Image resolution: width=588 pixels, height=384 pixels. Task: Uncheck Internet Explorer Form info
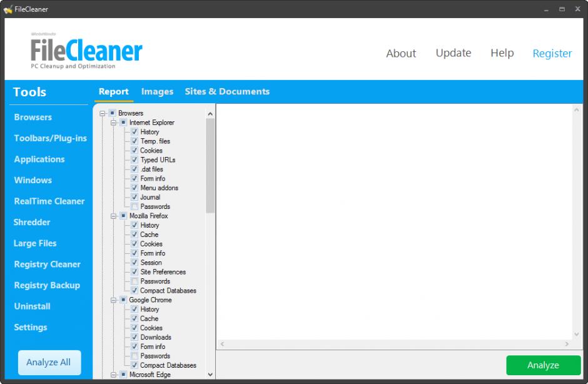[134, 178]
